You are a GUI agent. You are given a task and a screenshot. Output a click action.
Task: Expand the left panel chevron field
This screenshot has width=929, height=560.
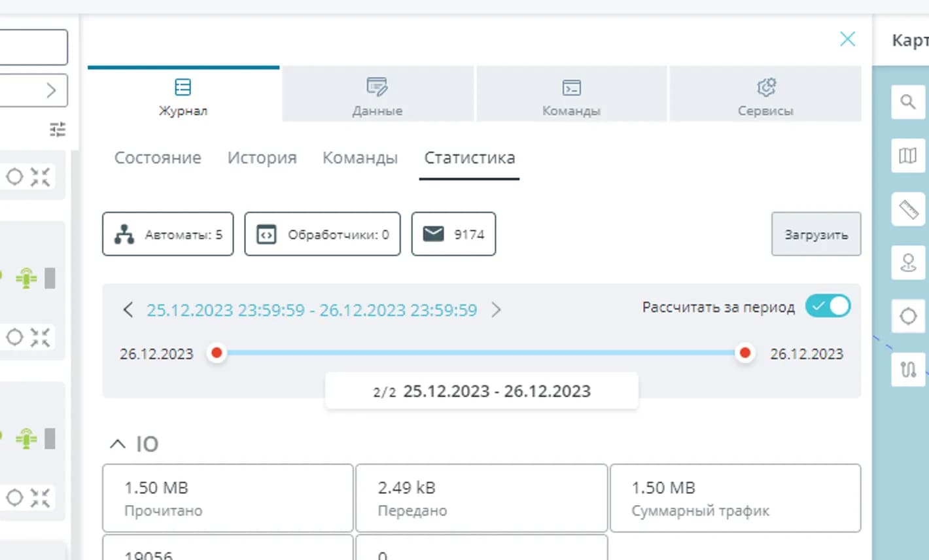pyautogui.click(x=51, y=90)
